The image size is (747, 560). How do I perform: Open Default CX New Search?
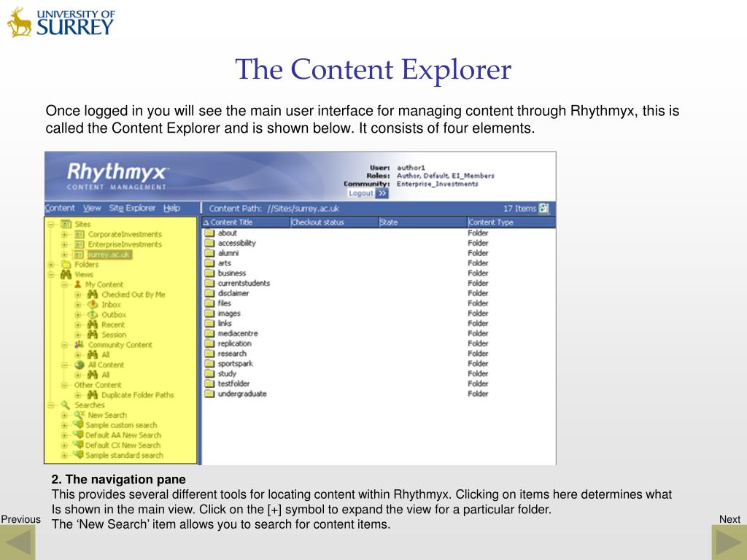(x=123, y=446)
